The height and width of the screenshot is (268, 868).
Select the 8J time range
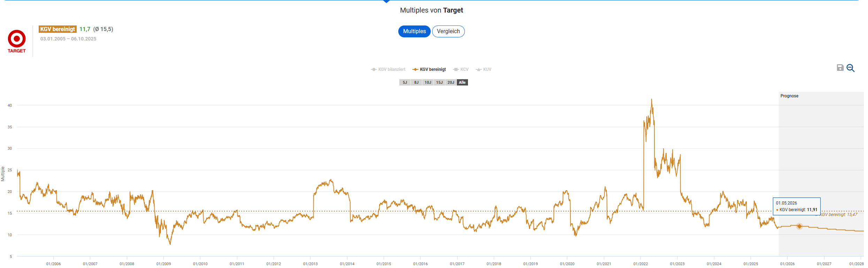click(416, 82)
